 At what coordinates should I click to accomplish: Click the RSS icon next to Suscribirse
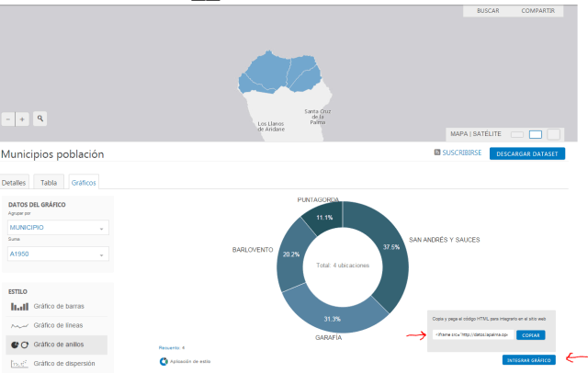[437, 153]
